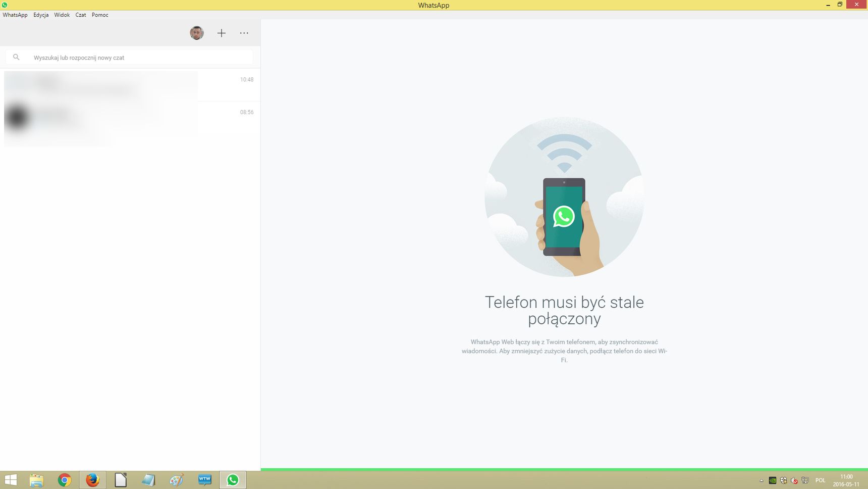The height and width of the screenshot is (489, 868).
Task: Restore down the WhatsApp window
Action: [840, 5]
